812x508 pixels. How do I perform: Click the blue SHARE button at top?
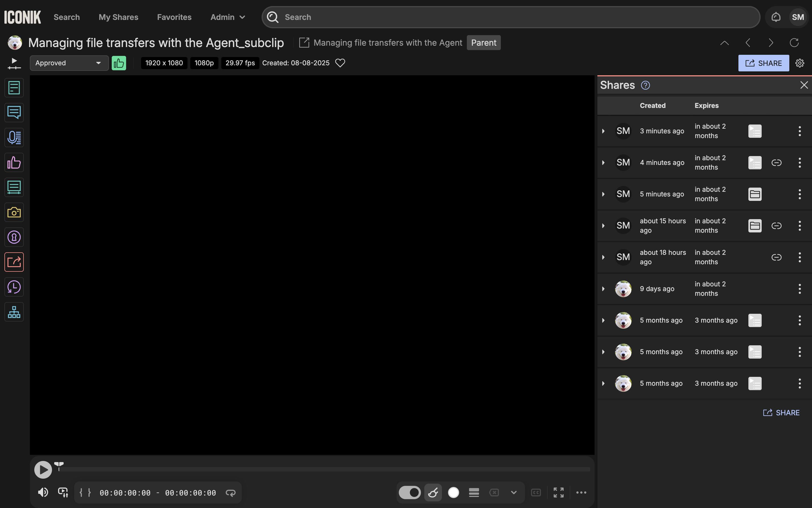click(763, 63)
